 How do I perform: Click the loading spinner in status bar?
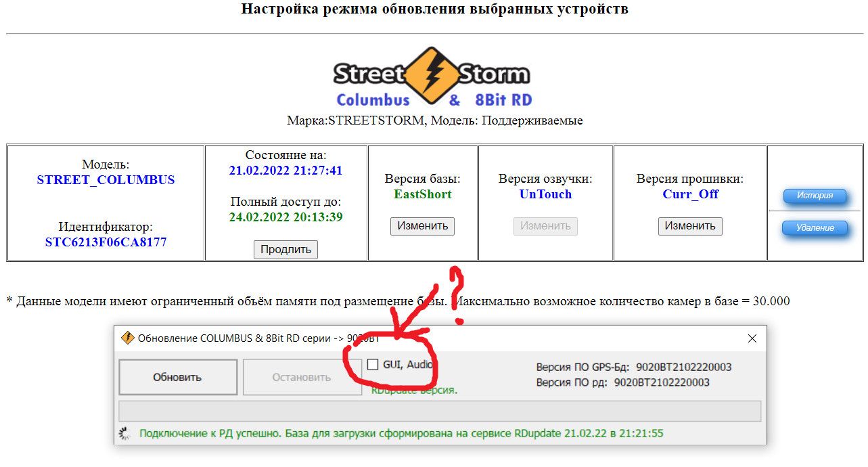pos(124,434)
